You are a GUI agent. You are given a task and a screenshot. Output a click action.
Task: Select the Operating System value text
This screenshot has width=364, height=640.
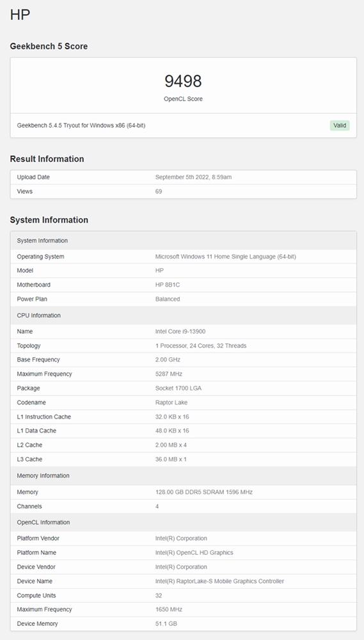pos(226,257)
